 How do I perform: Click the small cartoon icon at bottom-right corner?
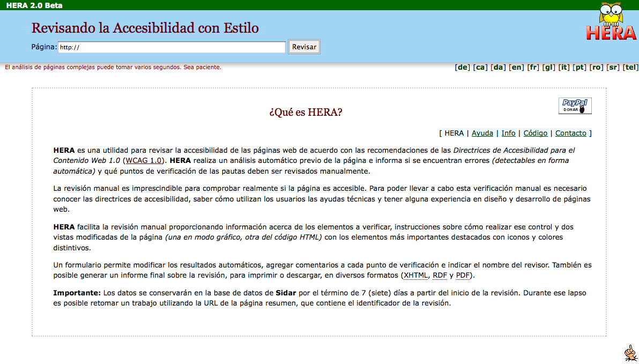point(629,352)
